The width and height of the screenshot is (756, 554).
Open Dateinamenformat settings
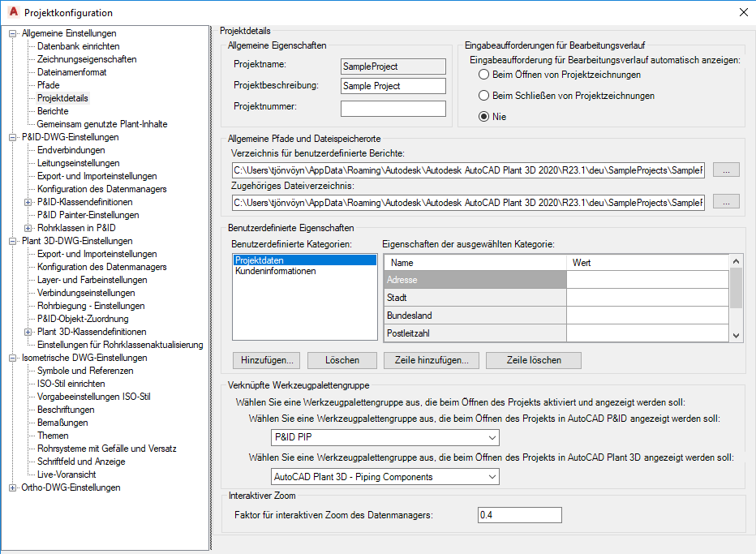72,72
